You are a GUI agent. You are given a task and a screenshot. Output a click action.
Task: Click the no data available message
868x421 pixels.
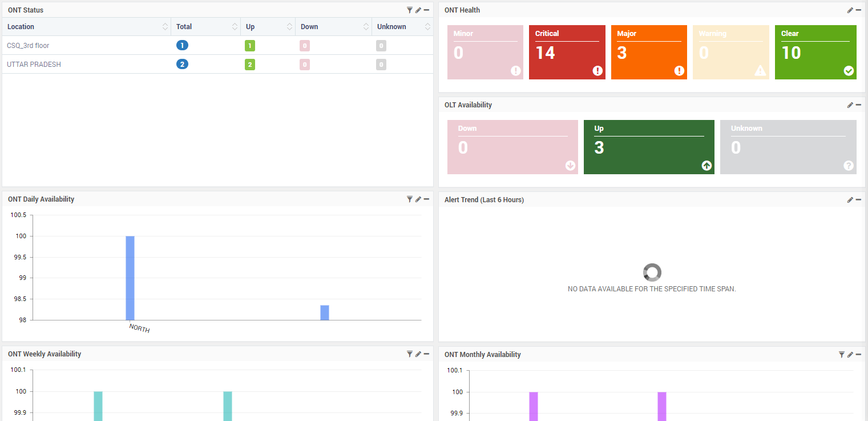click(x=652, y=289)
